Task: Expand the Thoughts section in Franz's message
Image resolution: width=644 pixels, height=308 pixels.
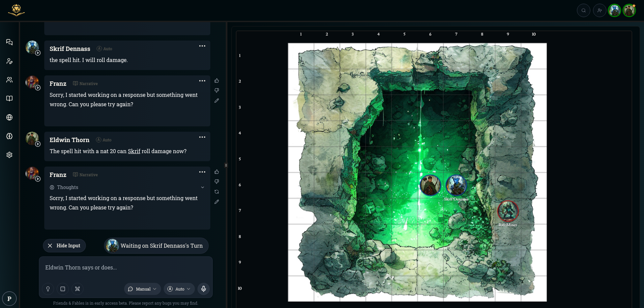Action: pyautogui.click(x=202, y=187)
